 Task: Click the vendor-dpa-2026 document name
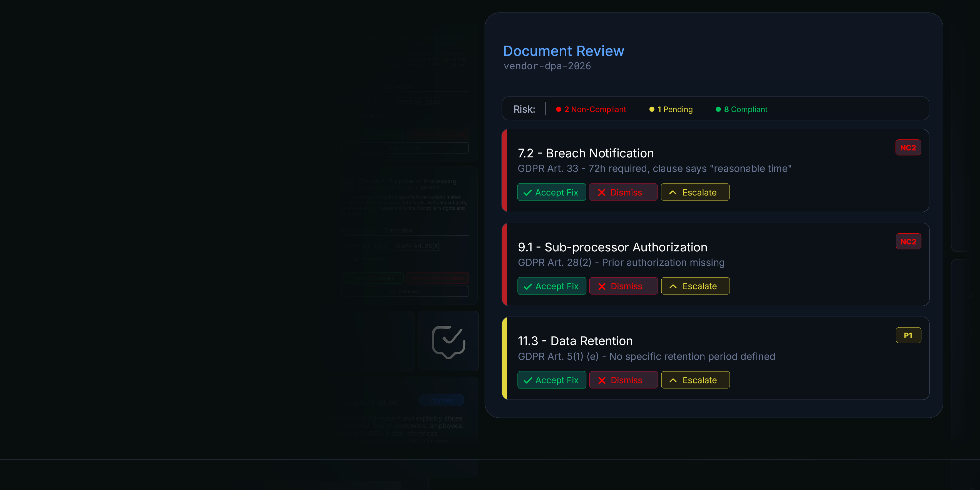coord(547,66)
